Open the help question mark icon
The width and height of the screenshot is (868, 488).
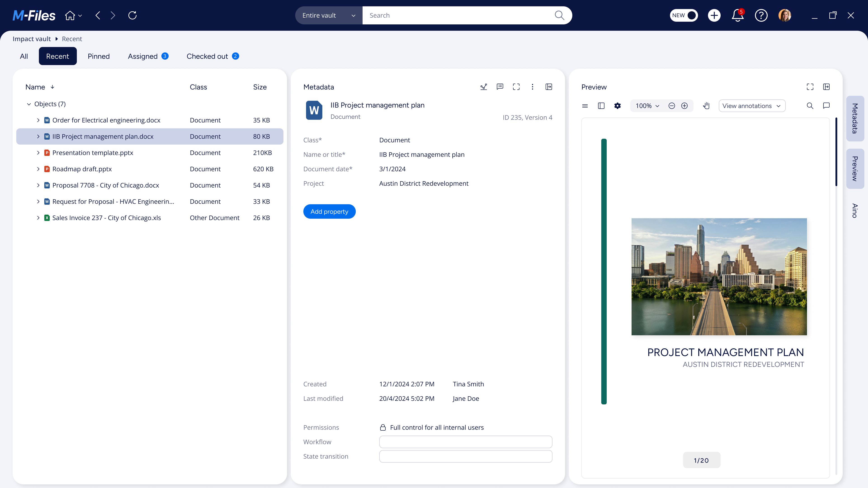(x=761, y=16)
